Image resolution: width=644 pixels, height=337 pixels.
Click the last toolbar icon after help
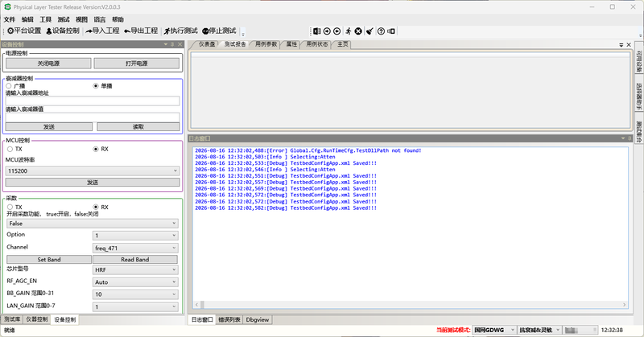pyautogui.click(x=391, y=31)
